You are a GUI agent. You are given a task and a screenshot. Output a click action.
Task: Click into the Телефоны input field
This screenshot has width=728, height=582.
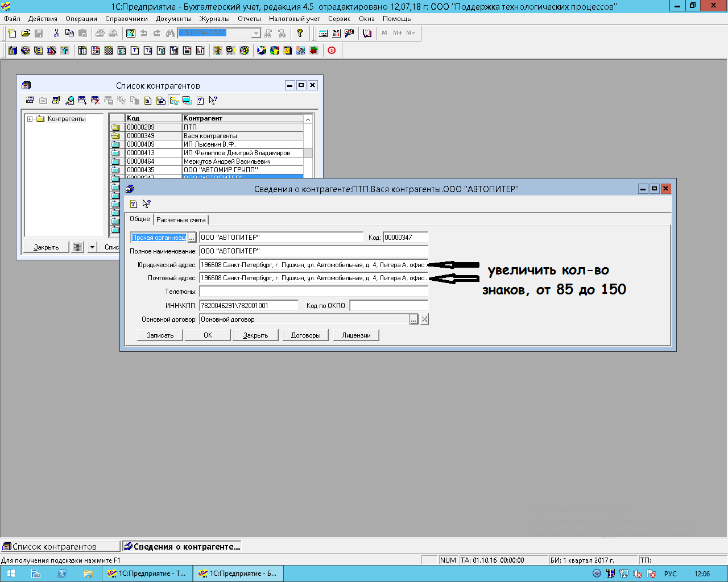click(313, 292)
